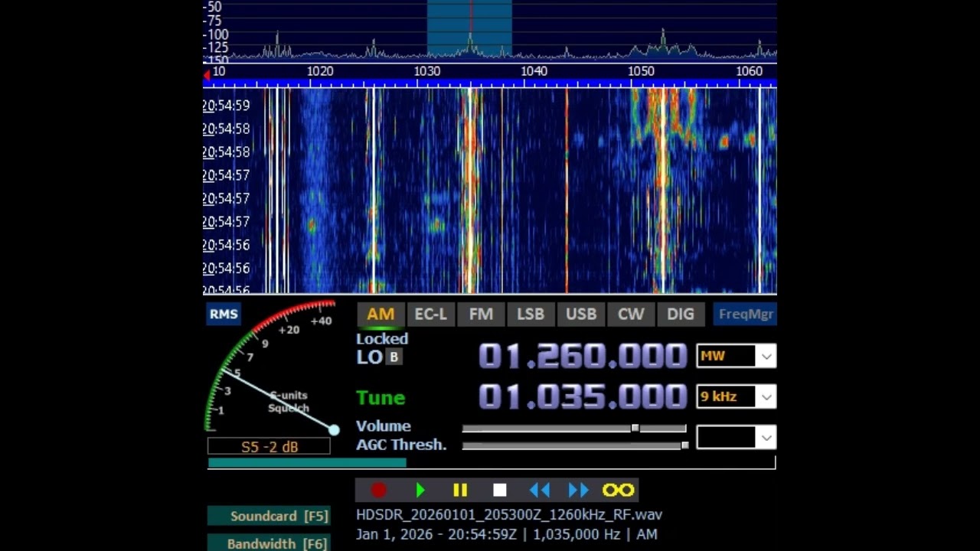The height and width of the screenshot is (551, 980).
Task: Click the LO frequency display 01.260.000
Action: (x=583, y=356)
